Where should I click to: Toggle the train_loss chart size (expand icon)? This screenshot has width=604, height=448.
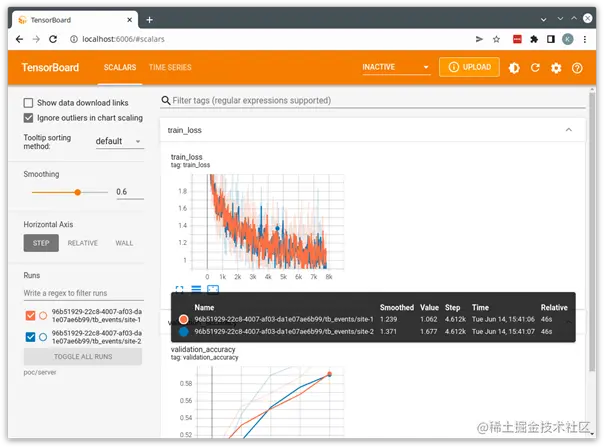point(180,289)
